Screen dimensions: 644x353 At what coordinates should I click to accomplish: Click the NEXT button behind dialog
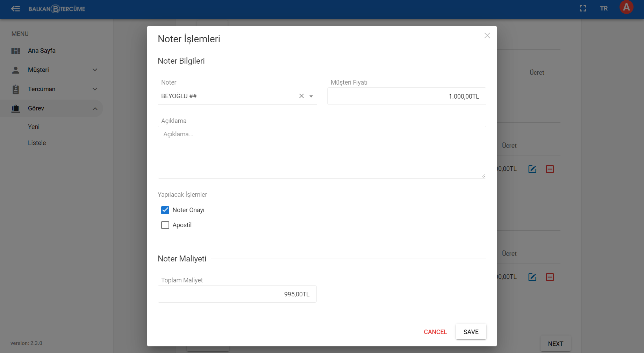point(556,344)
